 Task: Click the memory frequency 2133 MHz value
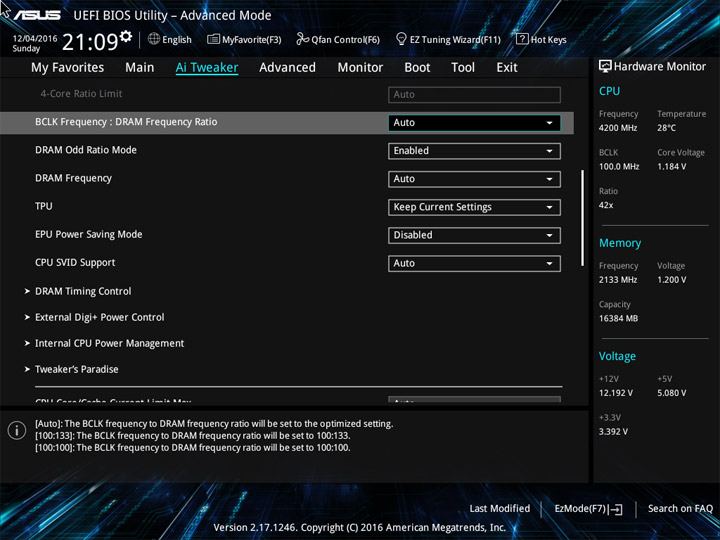pos(618,280)
